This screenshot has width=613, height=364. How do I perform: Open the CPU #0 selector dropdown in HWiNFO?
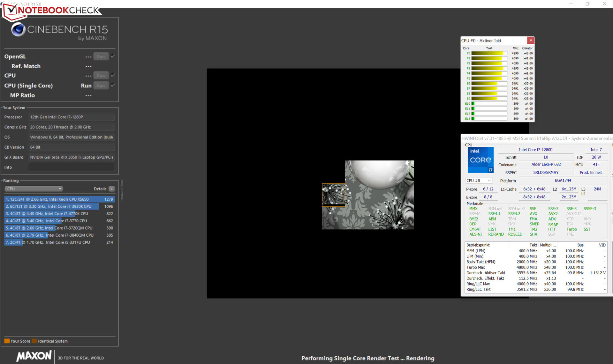[479, 181]
